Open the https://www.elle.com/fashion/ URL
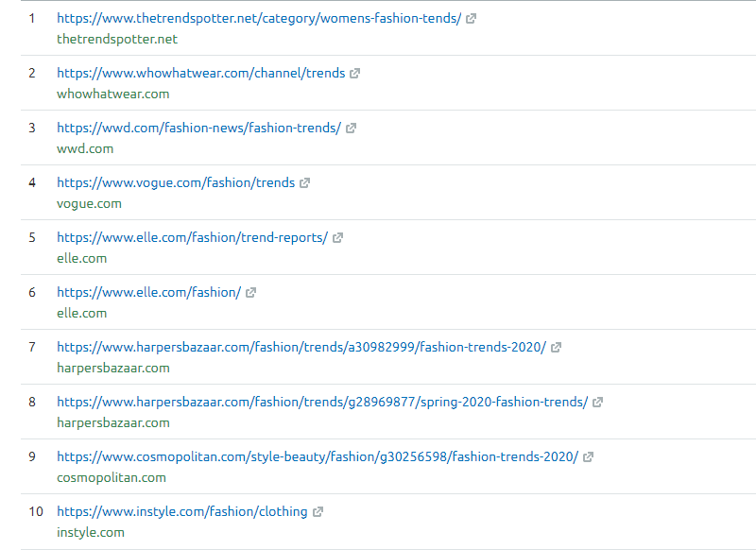The image size is (756, 550). [x=149, y=293]
